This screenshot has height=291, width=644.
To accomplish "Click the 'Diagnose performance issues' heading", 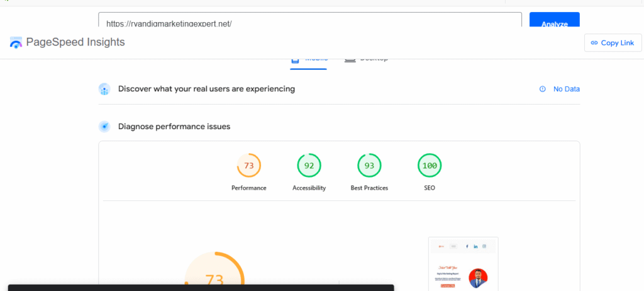I will (174, 127).
